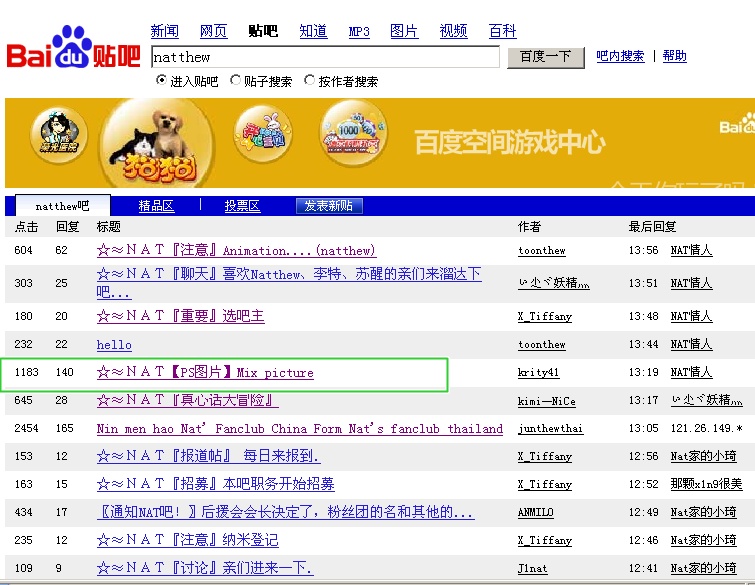Open Nat家的小琦 last-reply link at 12:56
The image size is (755, 585).
point(703,456)
